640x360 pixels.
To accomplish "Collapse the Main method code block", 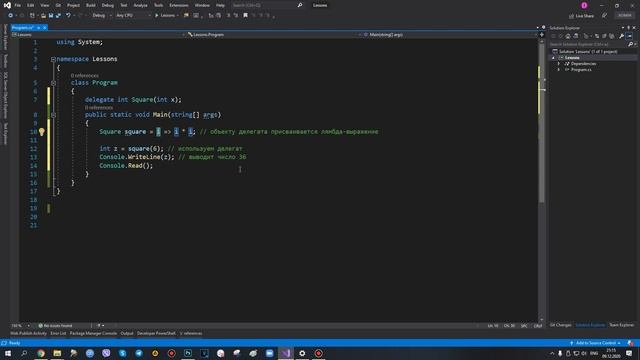I will (x=53, y=115).
